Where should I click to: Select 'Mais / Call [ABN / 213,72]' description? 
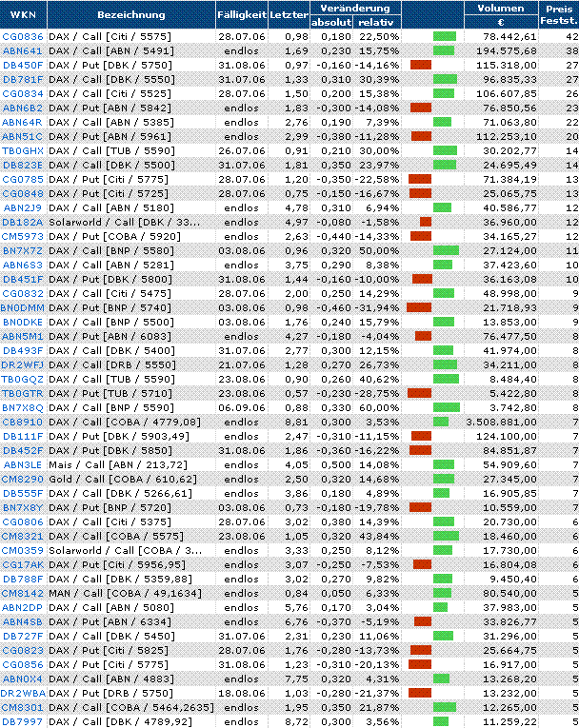pos(118,464)
